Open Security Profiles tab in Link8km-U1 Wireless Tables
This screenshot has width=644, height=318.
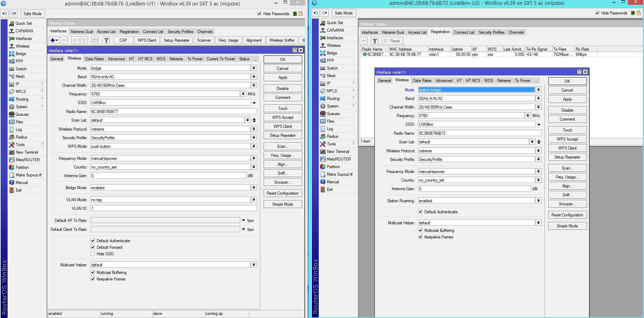pyautogui.click(x=180, y=32)
